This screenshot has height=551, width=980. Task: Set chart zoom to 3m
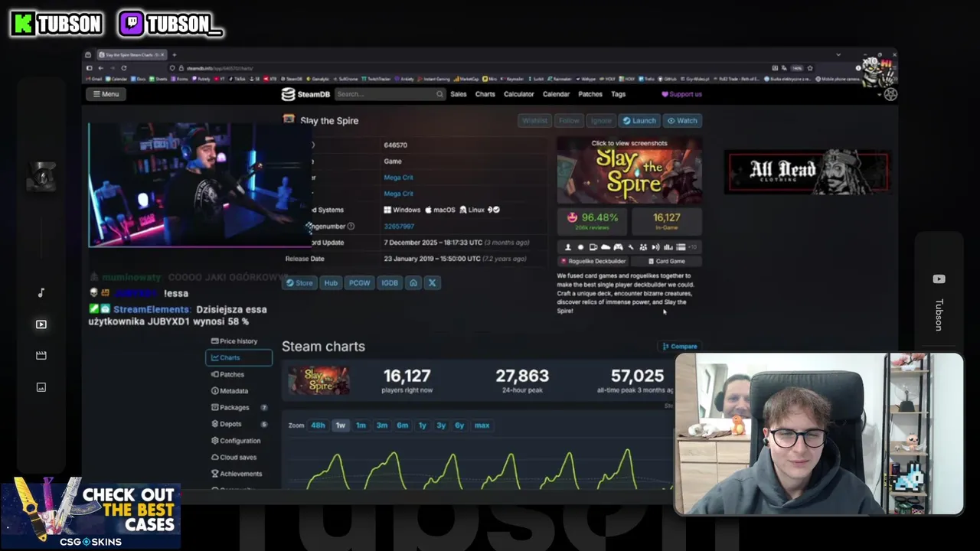pos(381,425)
